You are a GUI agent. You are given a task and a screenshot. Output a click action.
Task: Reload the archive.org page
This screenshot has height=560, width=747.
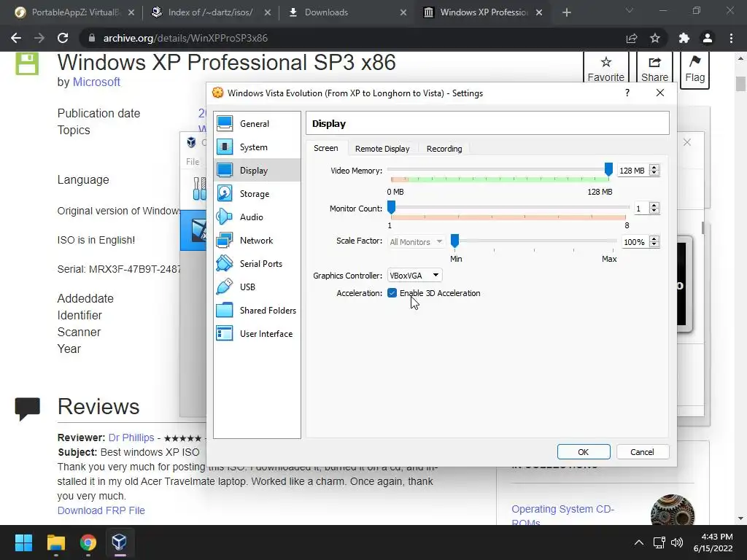[63, 38]
